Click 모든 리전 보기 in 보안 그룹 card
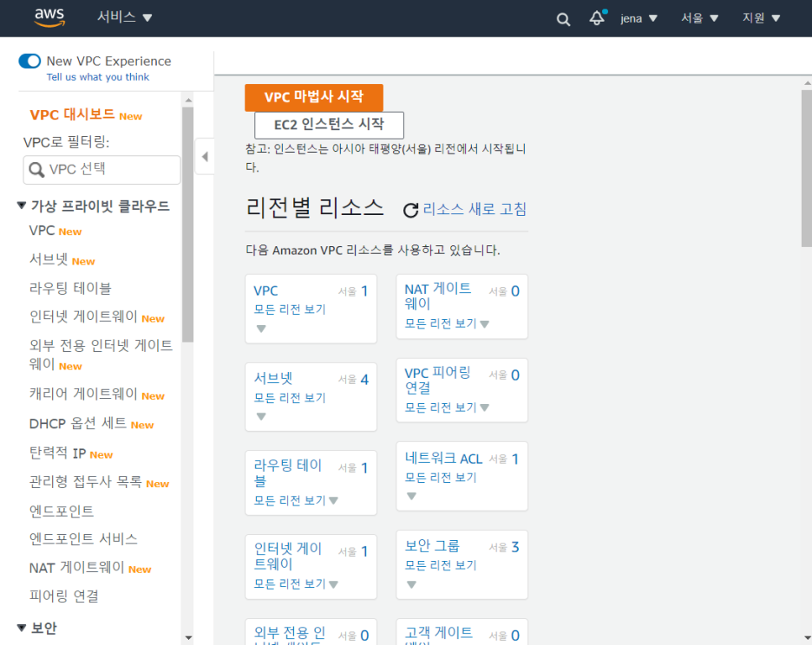Image resolution: width=812 pixels, height=645 pixels. (x=440, y=566)
